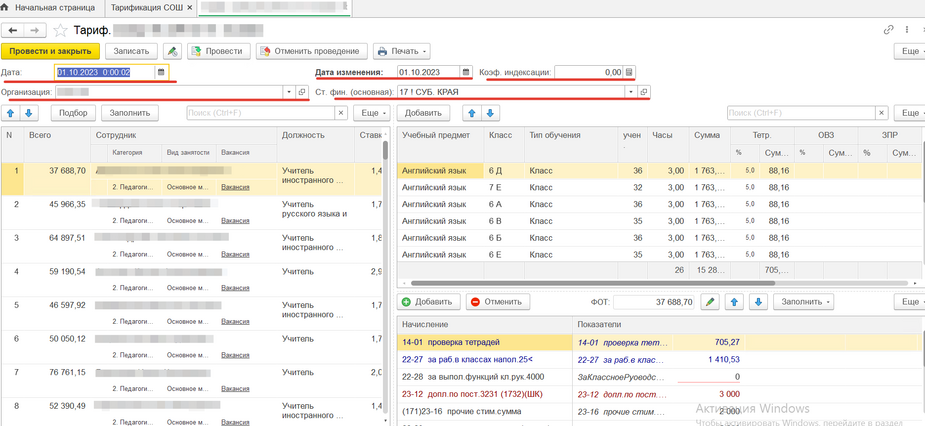Click the green pen icon next to Записать

click(x=172, y=51)
